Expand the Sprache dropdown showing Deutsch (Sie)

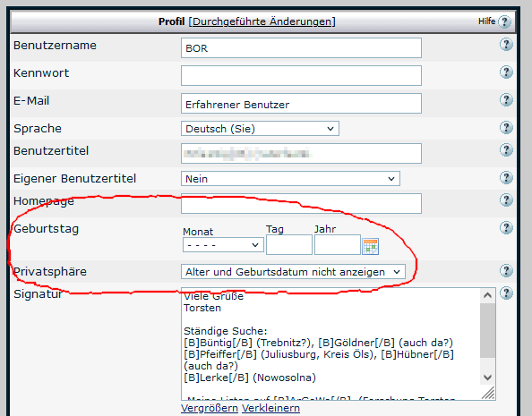pyautogui.click(x=260, y=129)
